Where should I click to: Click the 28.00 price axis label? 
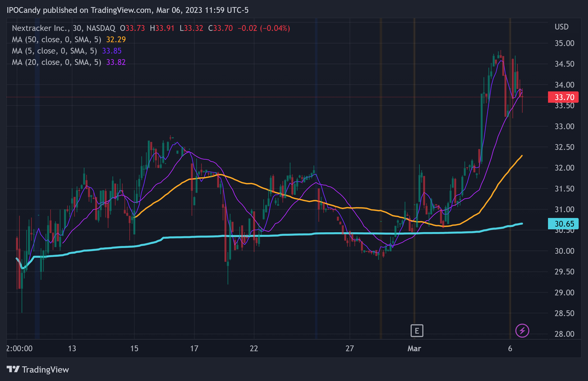pos(564,334)
